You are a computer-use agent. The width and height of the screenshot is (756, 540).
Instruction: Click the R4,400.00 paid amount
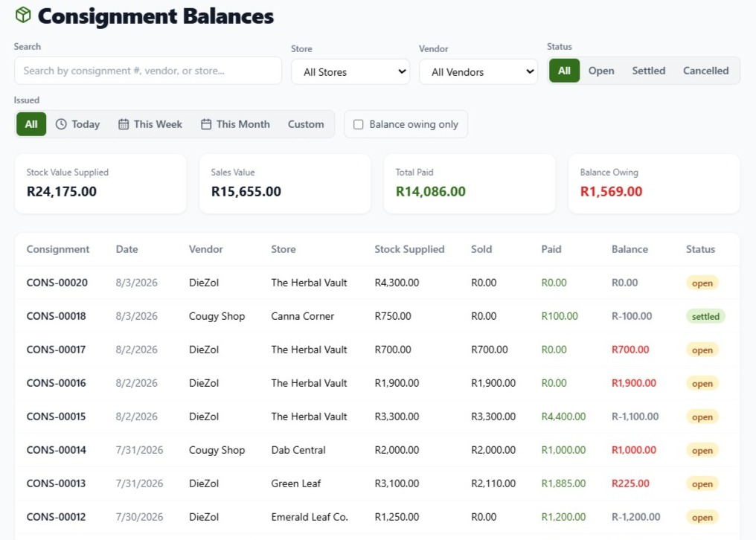(x=563, y=417)
